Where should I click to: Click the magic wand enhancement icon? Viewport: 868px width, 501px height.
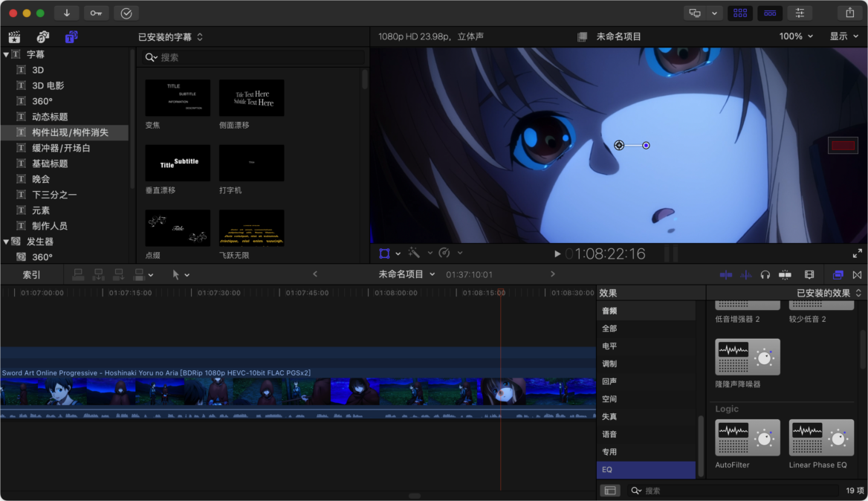point(414,253)
